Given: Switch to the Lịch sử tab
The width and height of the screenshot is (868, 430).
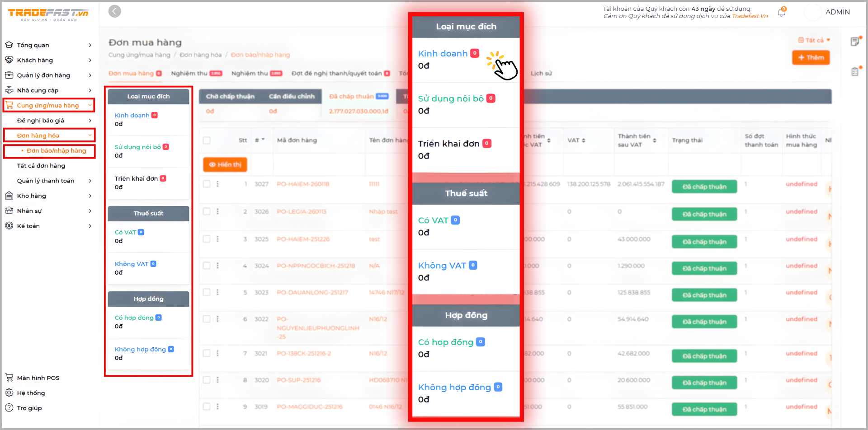Looking at the screenshot, I should click(541, 73).
